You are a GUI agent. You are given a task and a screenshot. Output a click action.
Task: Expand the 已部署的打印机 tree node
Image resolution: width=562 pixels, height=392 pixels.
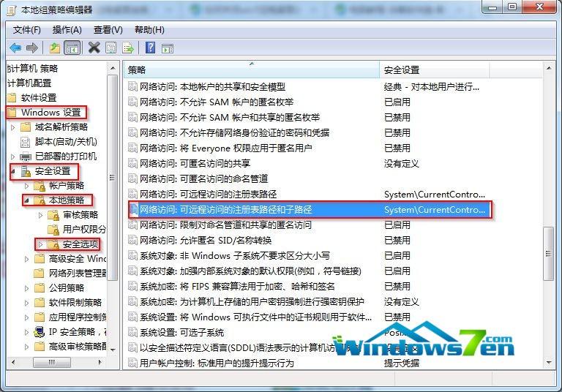[13, 157]
